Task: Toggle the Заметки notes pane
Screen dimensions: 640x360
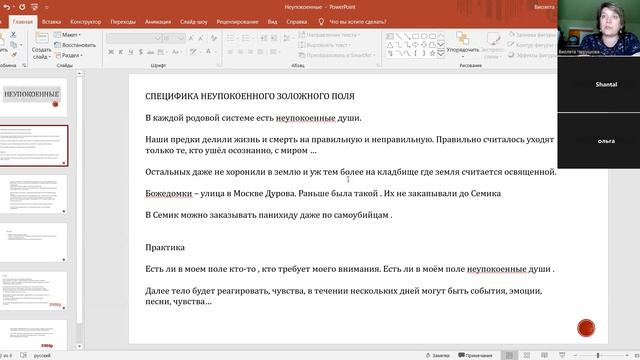Action: tap(437, 356)
